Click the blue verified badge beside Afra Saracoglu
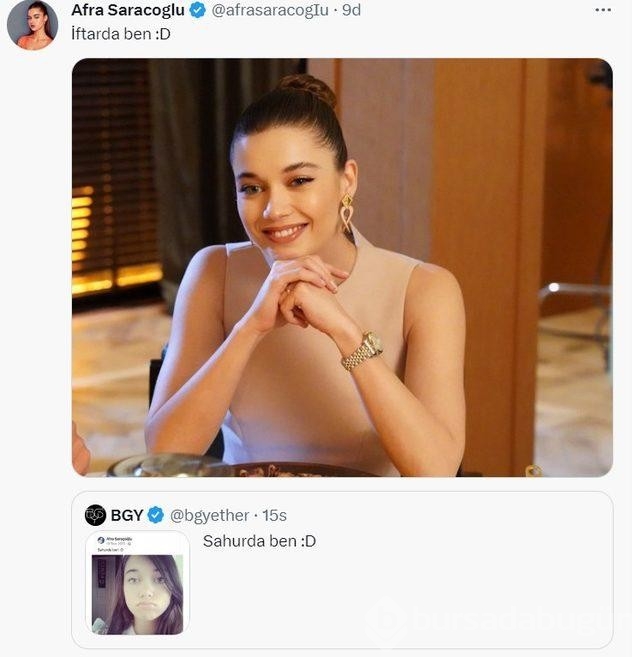The height and width of the screenshot is (657, 640). (197, 10)
